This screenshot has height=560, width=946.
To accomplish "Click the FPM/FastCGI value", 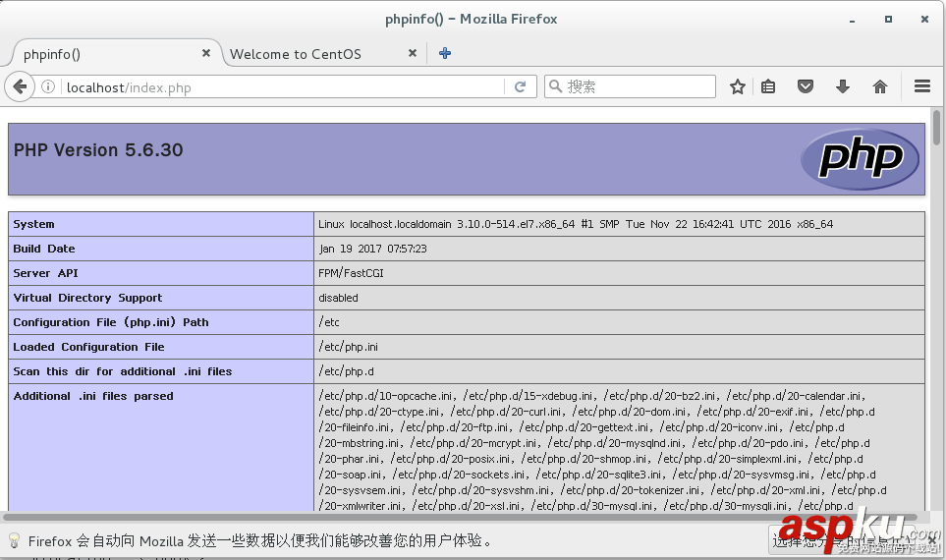I will pyautogui.click(x=351, y=273).
